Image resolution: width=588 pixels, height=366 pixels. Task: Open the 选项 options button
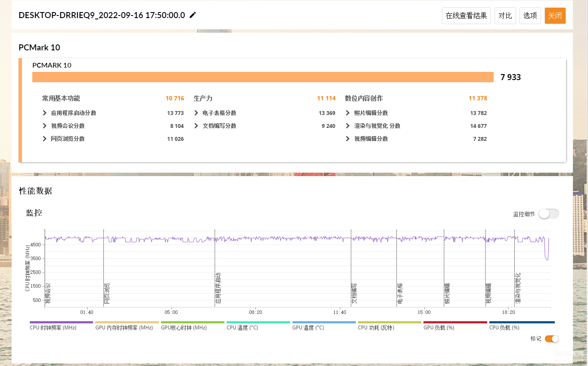(x=530, y=16)
